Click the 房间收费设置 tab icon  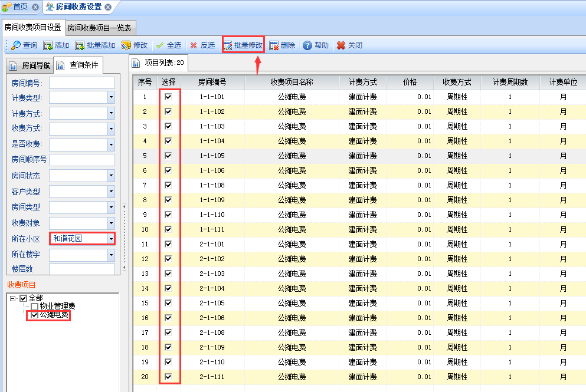[x=50, y=6]
